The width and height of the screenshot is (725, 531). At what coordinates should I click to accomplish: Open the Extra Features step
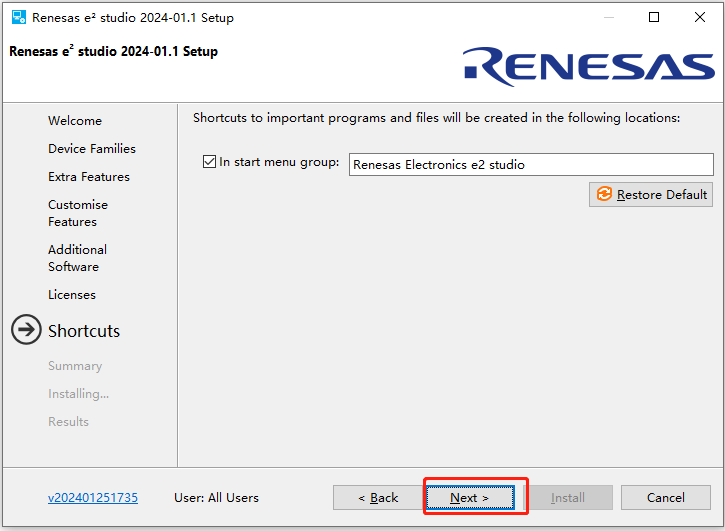(x=89, y=177)
